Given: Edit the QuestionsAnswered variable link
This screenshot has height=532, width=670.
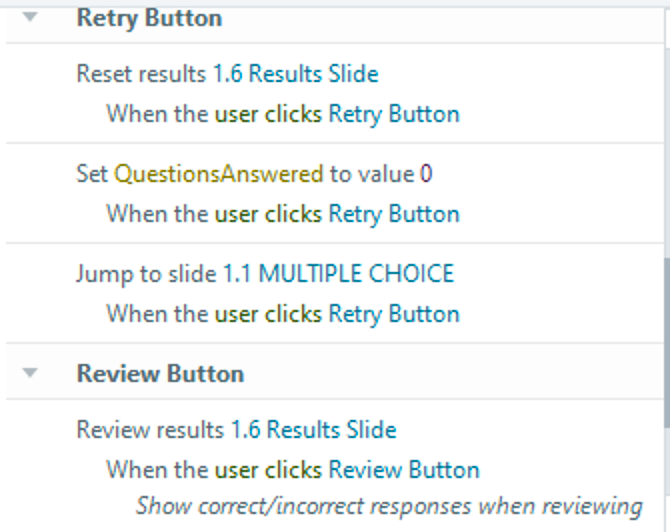Looking at the screenshot, I should 220,174.
